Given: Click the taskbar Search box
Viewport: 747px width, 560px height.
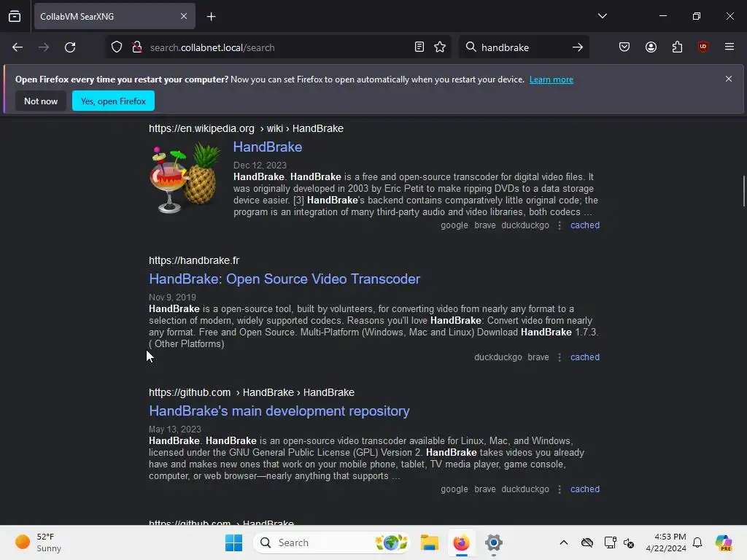Looking at the screenshot, I should (332, 542).
